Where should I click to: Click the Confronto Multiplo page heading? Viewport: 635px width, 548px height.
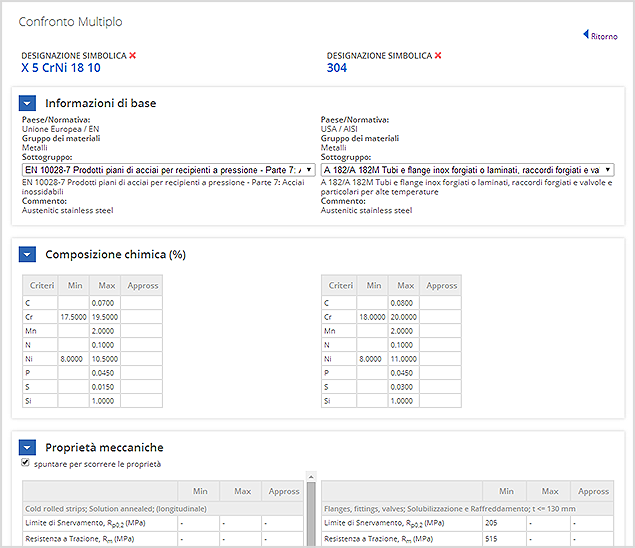pos(70,21)
